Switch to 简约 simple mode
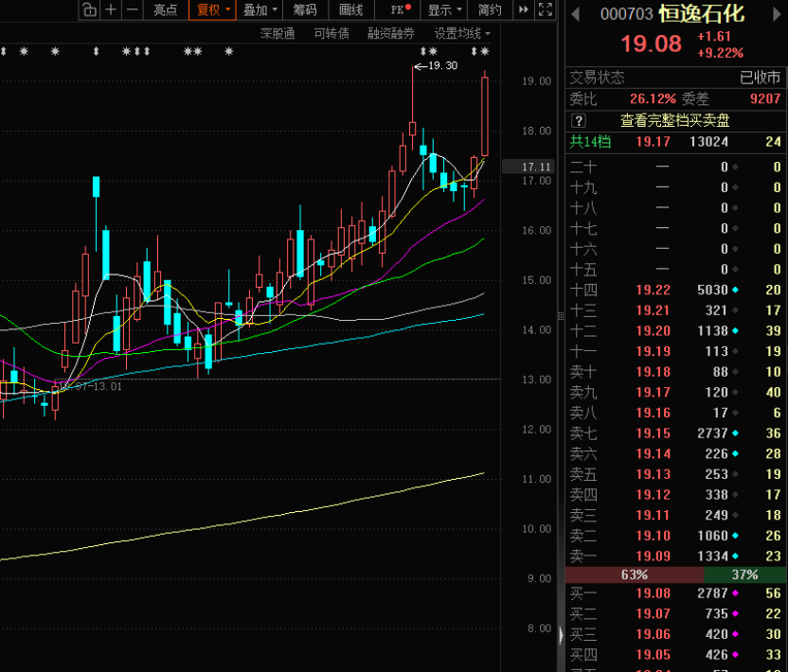The image size is (788, 672). tap(490, 9)
